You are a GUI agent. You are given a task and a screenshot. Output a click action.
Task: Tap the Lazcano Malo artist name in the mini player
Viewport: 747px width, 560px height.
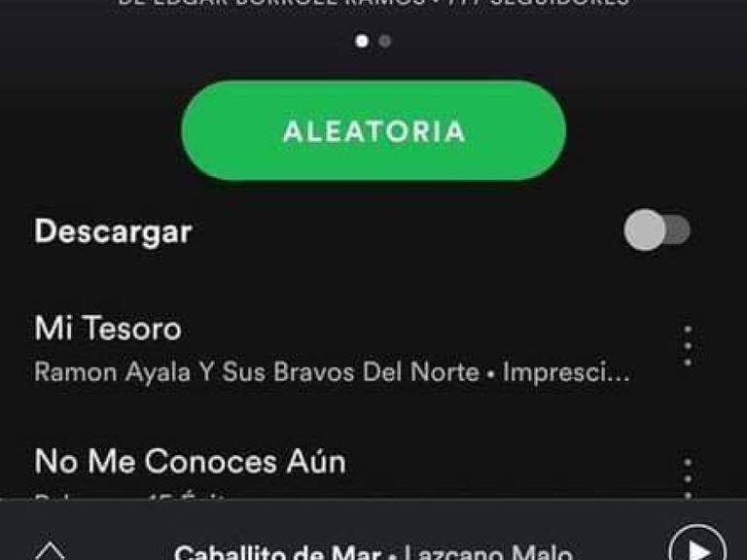pos(488,552)
